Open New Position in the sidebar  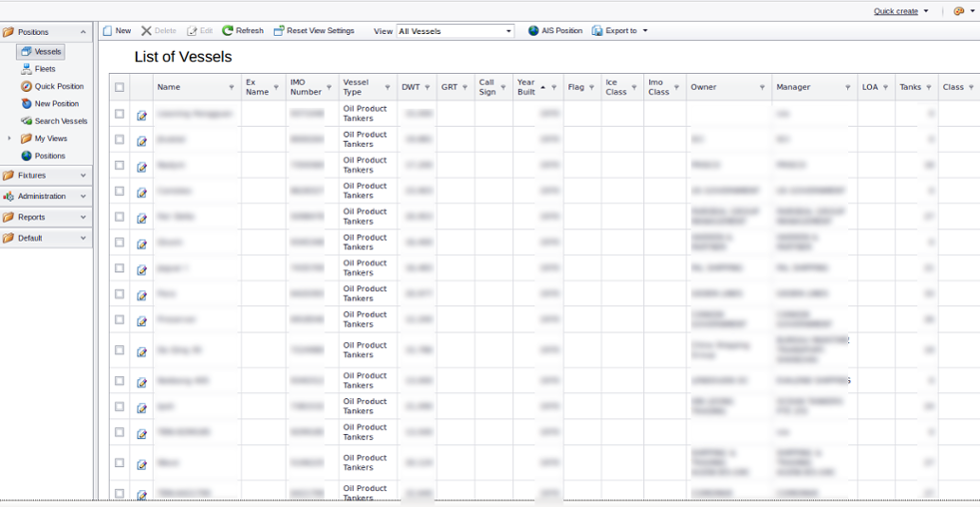click(49, 104)
